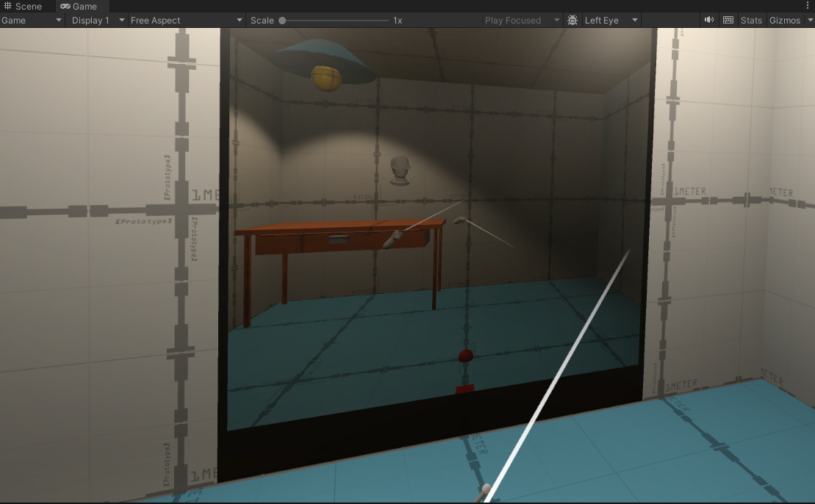Click the red ball on the floor
Image resolution: width=815 pixels, height=504 pixels.
[x=465, y=356]
